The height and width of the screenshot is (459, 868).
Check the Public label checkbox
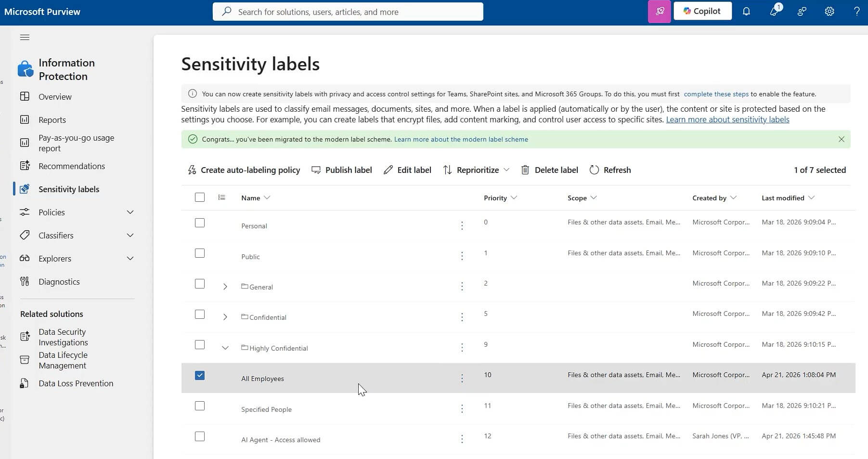(x=200, y=253)
